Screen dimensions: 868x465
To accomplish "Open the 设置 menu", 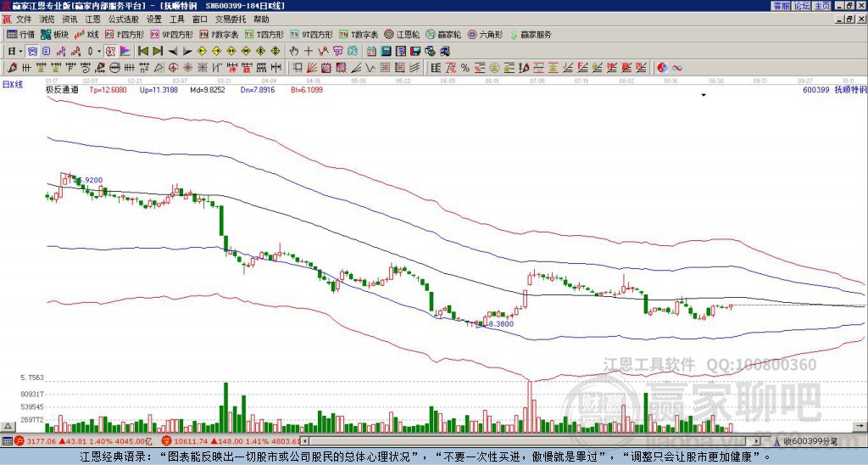I will coord(154,20).
